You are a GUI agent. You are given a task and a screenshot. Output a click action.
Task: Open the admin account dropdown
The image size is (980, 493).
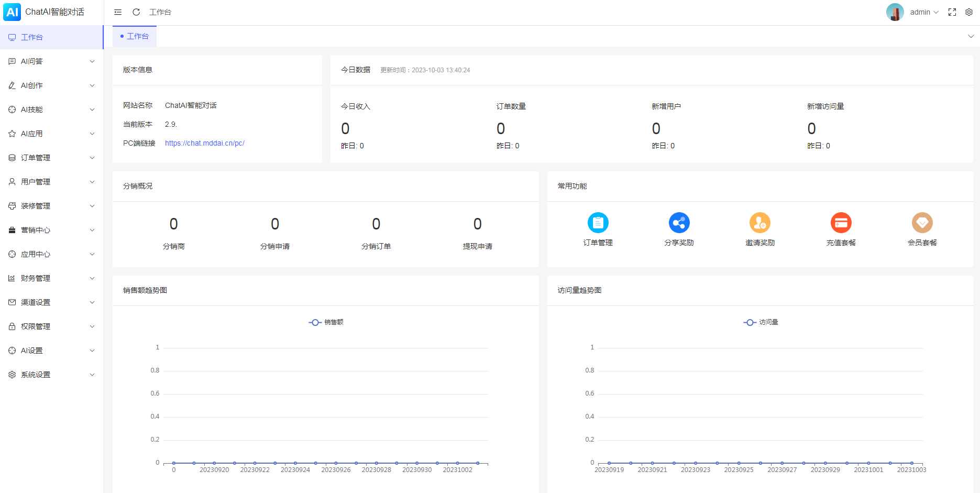[x=924, y=12]
